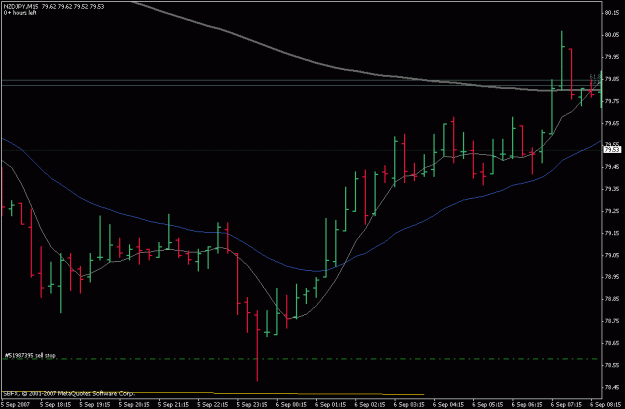Select the sell stop order label

30,355
